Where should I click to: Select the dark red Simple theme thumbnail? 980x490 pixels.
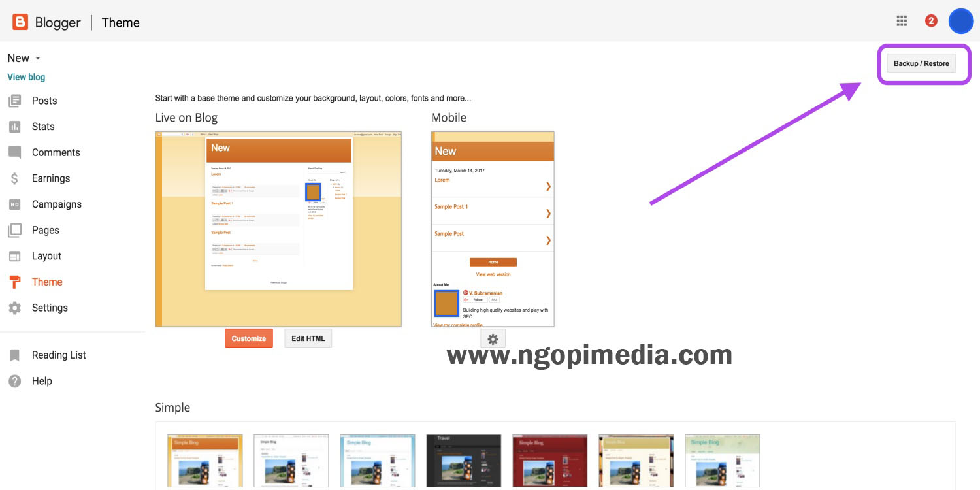(549, 461)
